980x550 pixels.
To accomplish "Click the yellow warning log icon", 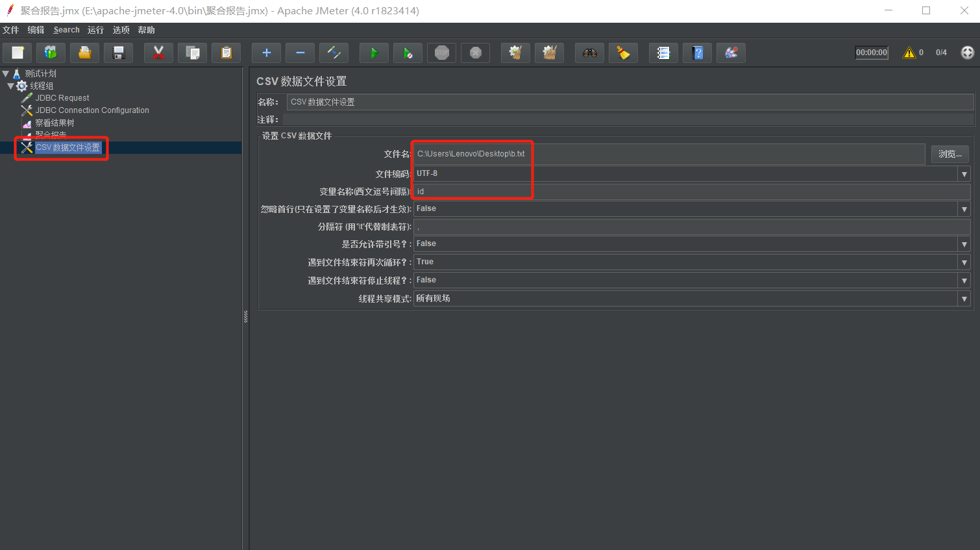I will (x=909, y=53).
